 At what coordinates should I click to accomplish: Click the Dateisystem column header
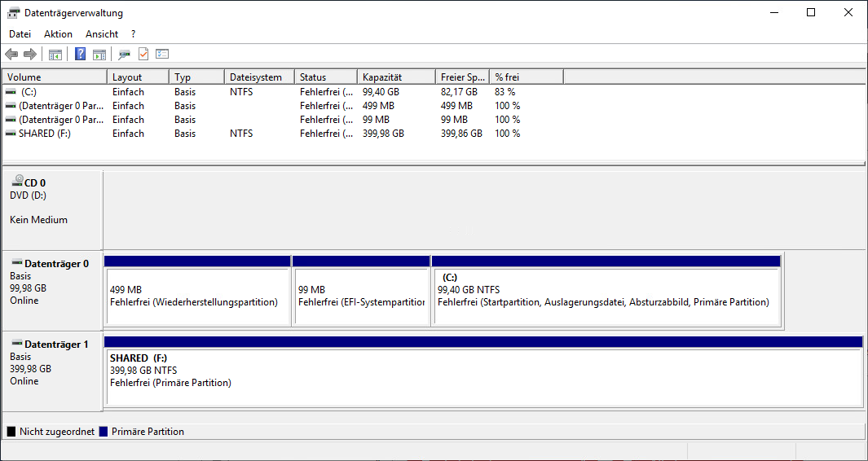tap(258, 77)
